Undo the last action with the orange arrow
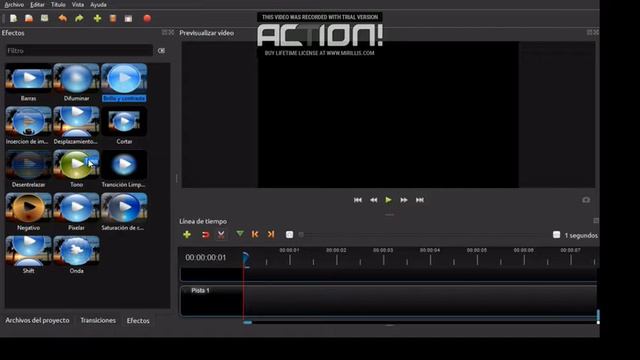This screenshot has width=640, height=360. click(x=62, y=18)
